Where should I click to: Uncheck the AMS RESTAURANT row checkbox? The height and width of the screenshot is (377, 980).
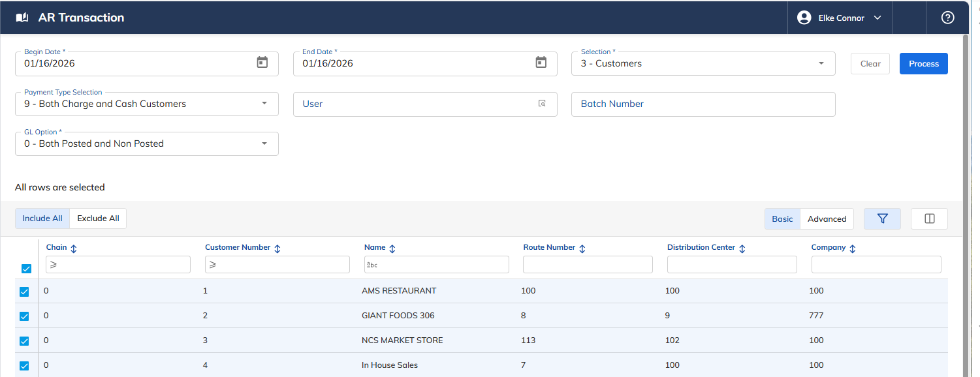pos(24,292)
